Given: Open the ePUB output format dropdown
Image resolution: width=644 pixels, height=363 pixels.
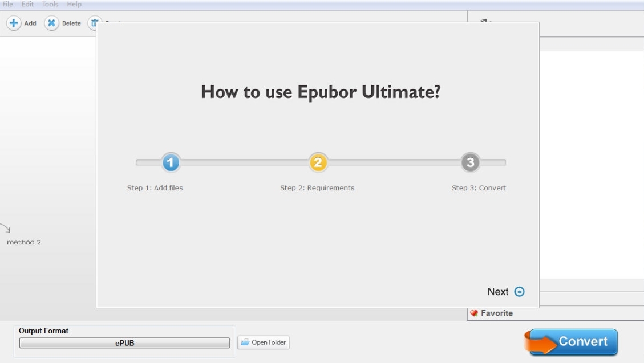Looking at the screenshot, I should (124, 343).
